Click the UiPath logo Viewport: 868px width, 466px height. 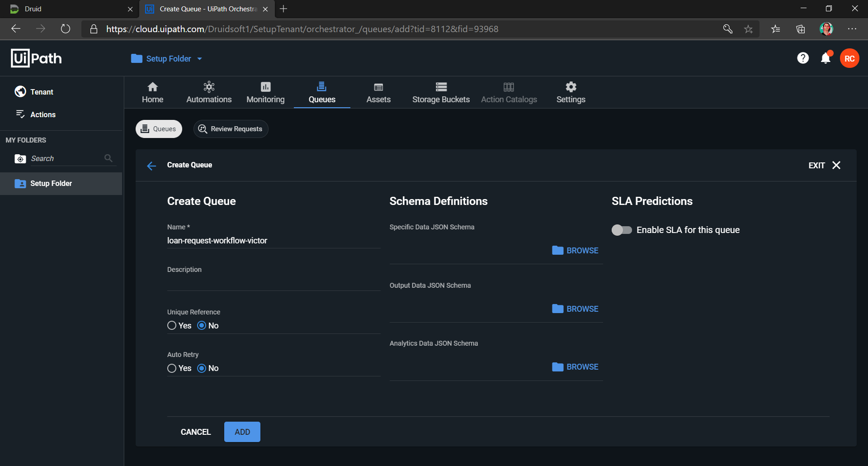36,58
